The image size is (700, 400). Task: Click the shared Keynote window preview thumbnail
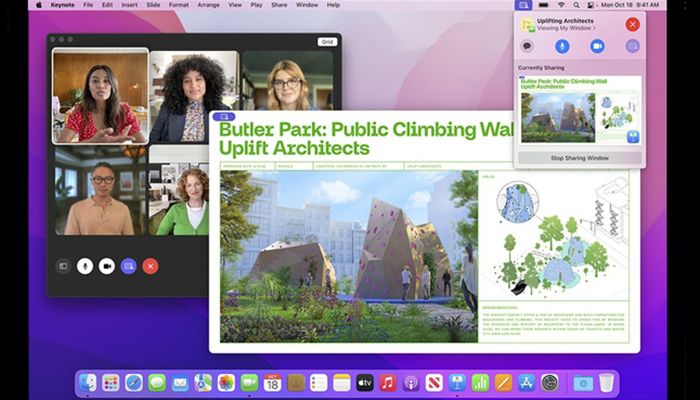[579, 110]
